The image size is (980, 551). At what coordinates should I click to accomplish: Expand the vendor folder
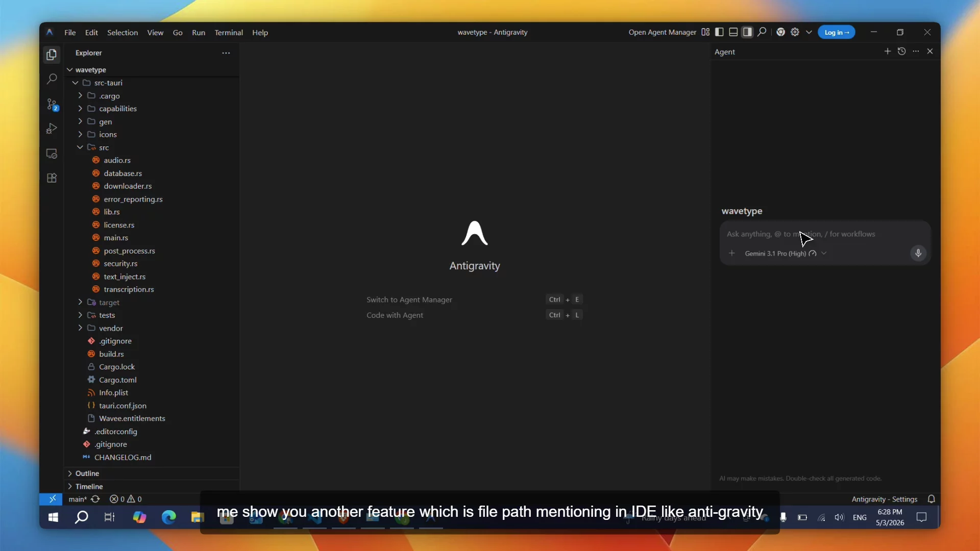80,328
